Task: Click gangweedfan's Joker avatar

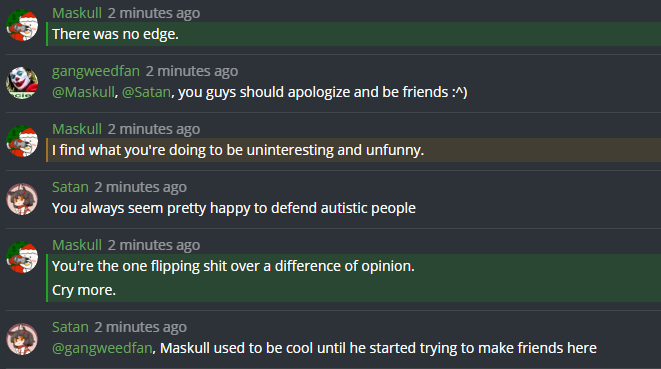Action: click(x=22, y=83)
